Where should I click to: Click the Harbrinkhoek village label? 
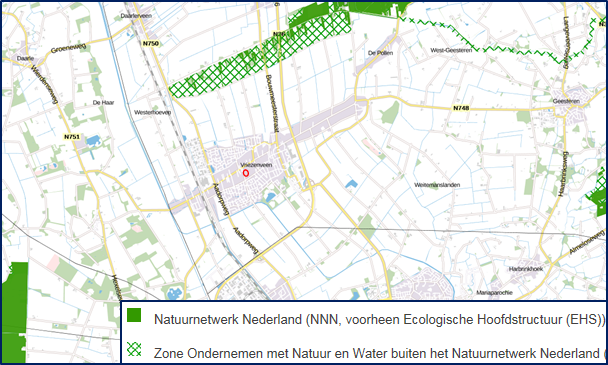[526, 269]
